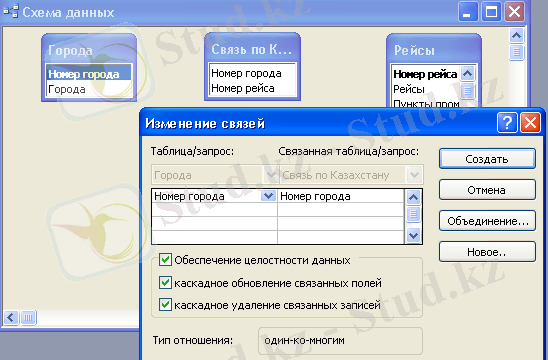
Task: Open the Объединение... join options
Action: click(487, 221)
